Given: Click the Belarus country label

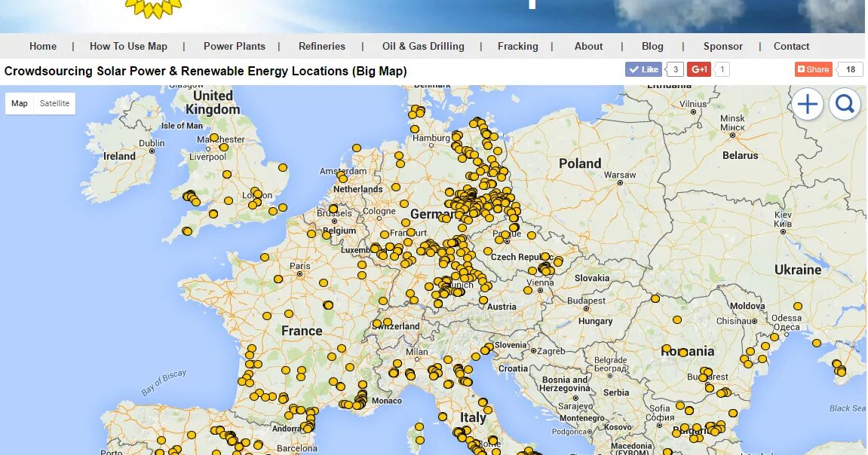Looking at the screenshot, I should [x=740, y=155].
